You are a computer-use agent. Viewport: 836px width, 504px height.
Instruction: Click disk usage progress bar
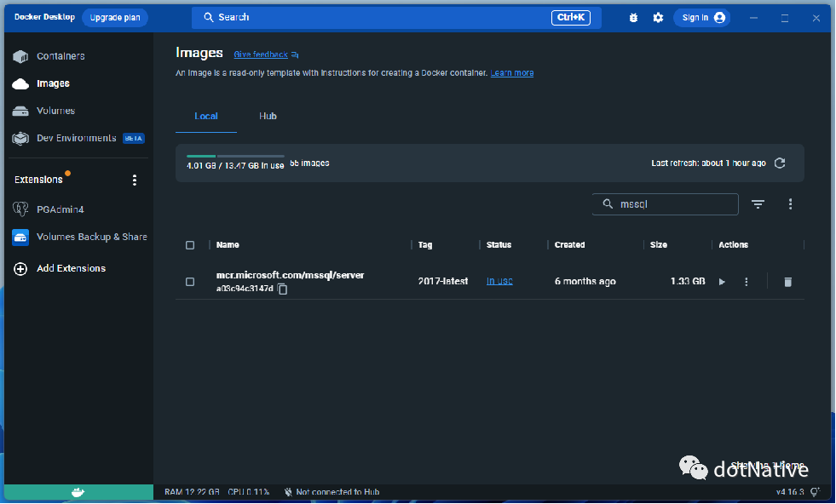click(235, 156)
